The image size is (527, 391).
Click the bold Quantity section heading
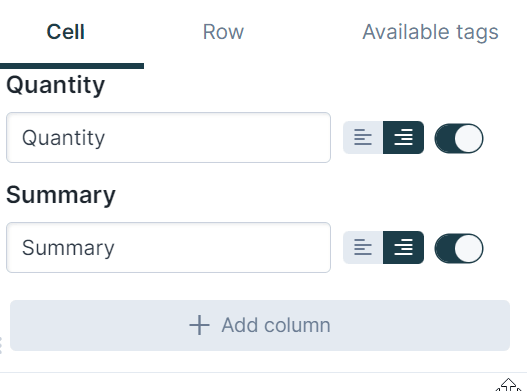pyautogui.click(x=55, y=85)
